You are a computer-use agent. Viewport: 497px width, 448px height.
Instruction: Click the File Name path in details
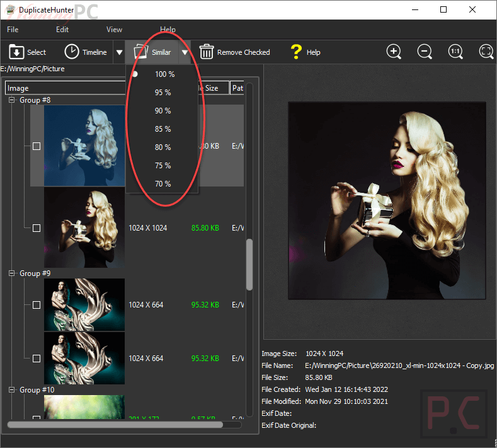(x=399, y=365)
